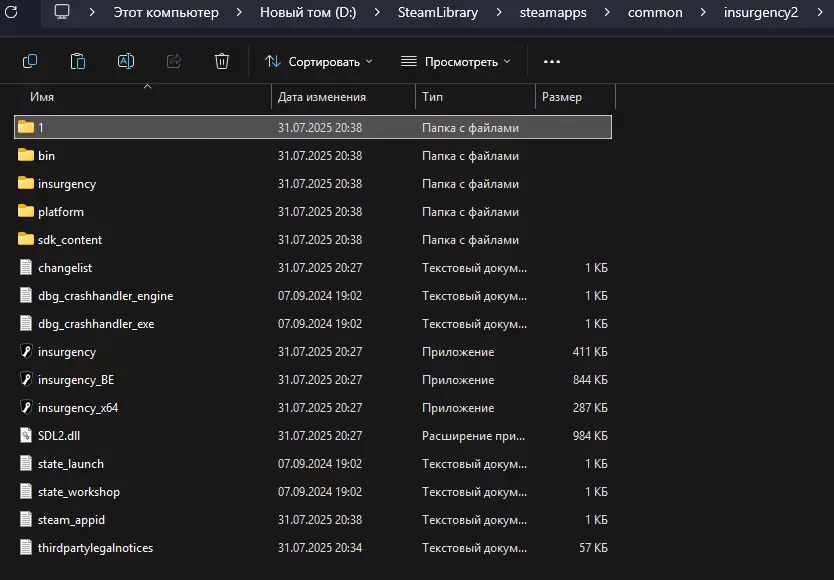Expand chevron before Этот компьютер breadcrumb
Image resolution: width=834 pixels, height=580 pixels.
(x=91, y=12)
